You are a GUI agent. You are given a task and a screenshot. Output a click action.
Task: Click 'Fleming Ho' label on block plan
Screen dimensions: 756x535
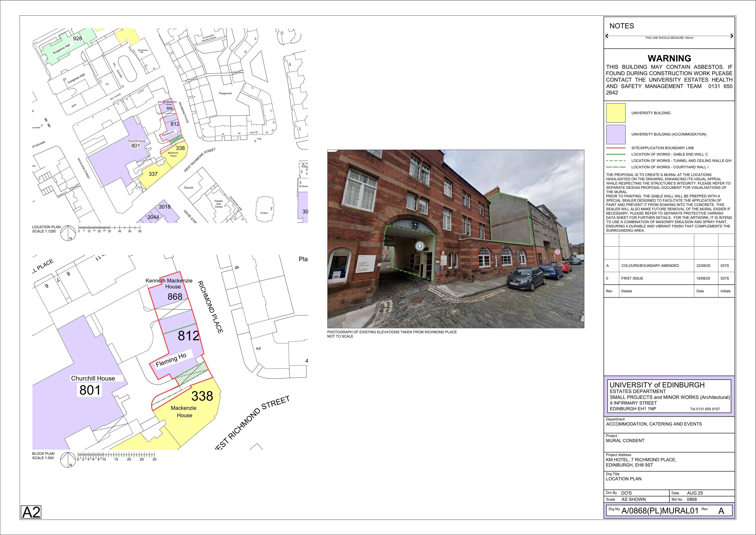pos(171,360)
